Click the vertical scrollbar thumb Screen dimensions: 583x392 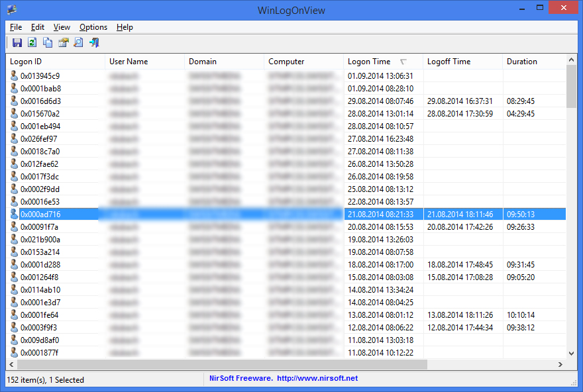coord(572,87)
